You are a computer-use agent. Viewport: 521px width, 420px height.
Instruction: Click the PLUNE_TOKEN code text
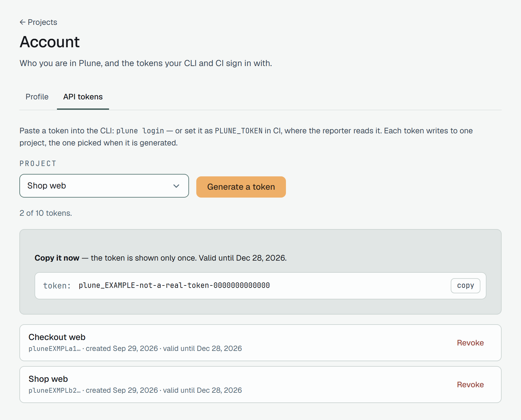click(239, 131)
